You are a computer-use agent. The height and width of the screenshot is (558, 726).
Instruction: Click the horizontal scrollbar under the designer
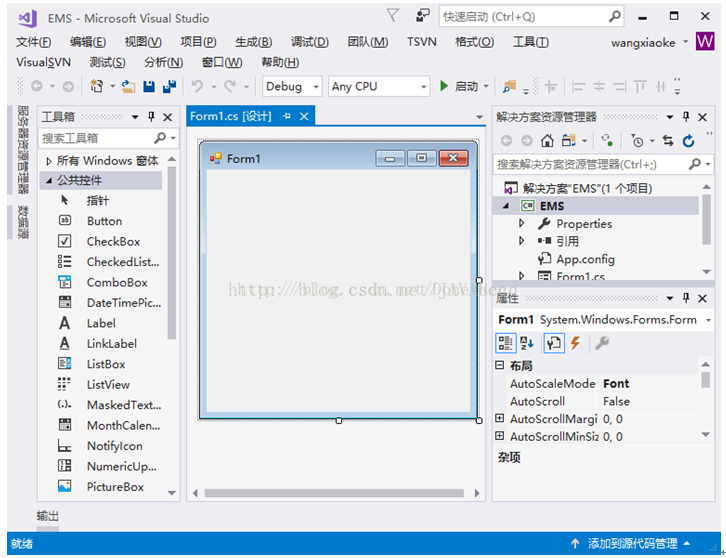coord(334,493)
